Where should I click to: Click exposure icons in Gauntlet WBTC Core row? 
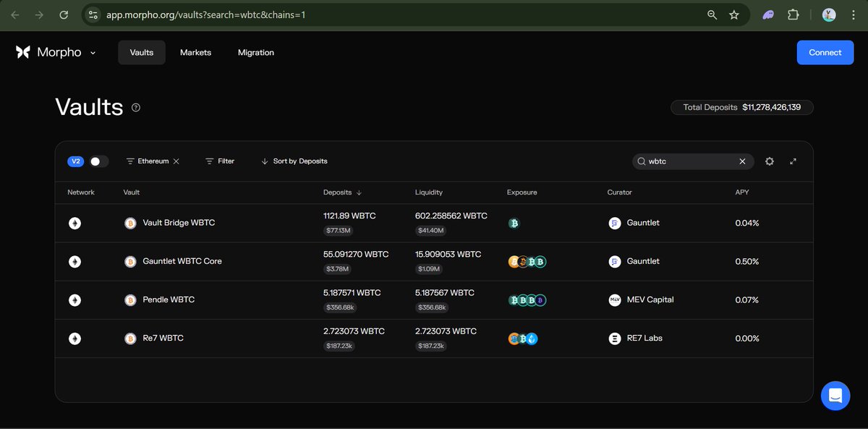click(x=527, y=262)
